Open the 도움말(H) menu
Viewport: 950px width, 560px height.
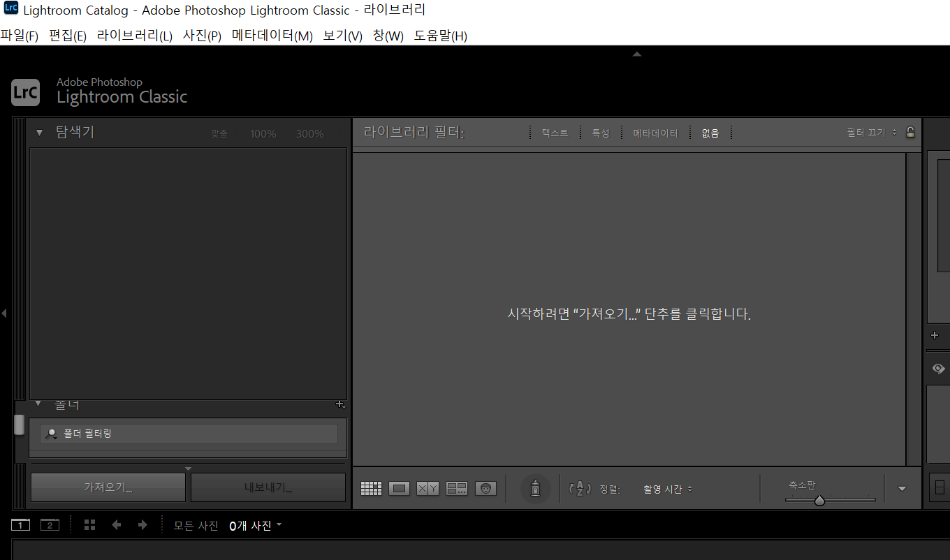[x=441, y=36]
